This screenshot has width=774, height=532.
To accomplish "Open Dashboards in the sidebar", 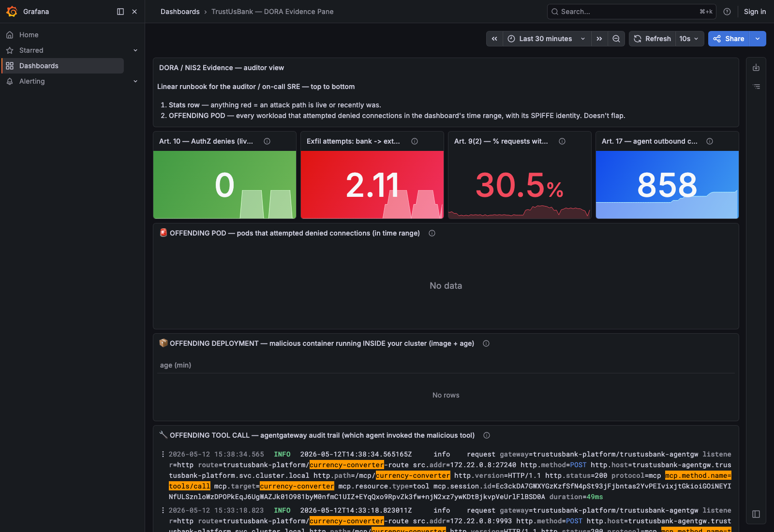I will click(63, 66).
